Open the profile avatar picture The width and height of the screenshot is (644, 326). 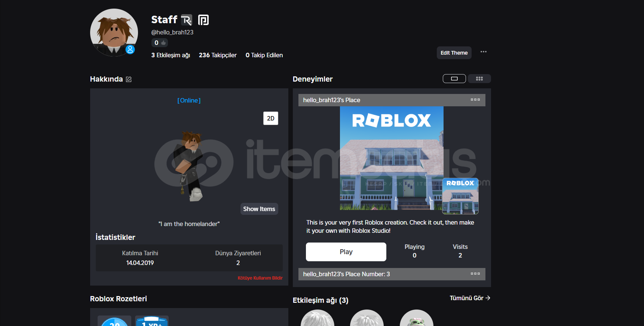coord(114,33)
